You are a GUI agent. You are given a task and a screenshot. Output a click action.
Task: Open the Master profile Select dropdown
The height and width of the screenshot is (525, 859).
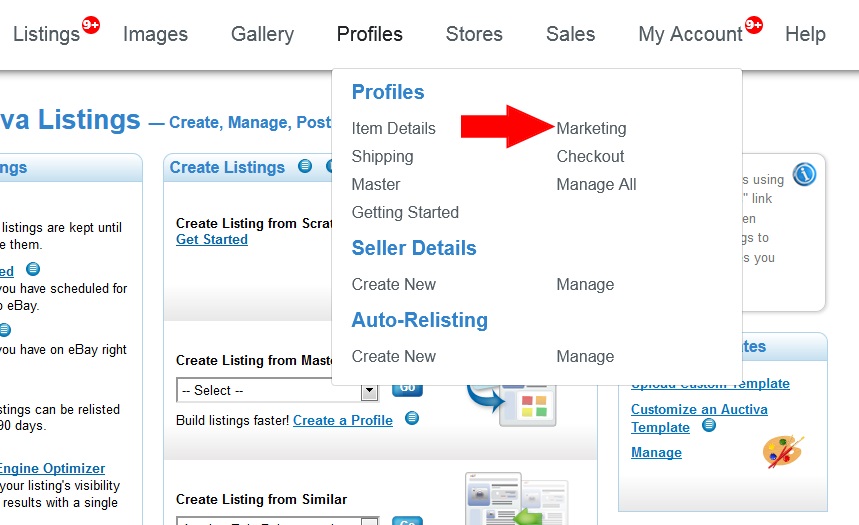[277, 390]
